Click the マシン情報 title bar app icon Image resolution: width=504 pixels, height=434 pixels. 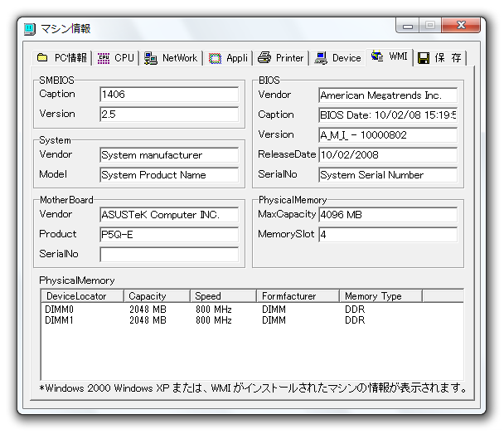tap(30, 29)
